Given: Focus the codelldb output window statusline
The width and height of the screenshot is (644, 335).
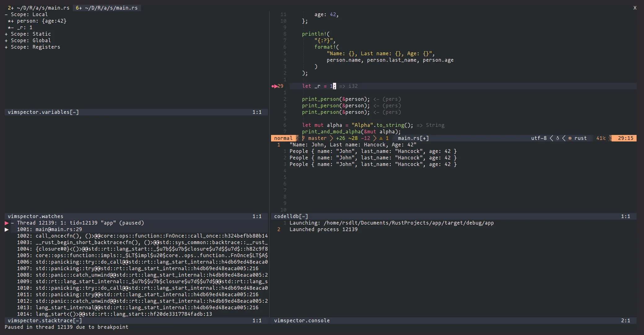Looking at the screenshot, I should click(454, 216).
